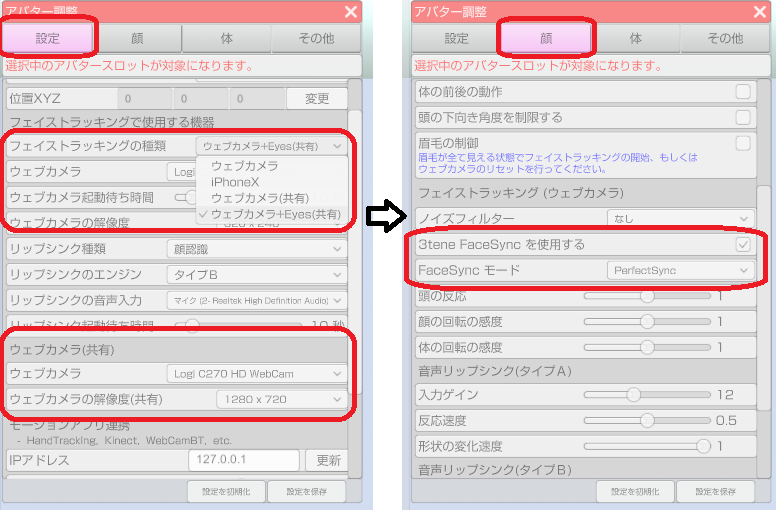Toggle 眉毛の制御 checkbox

[x=743, y=143]
